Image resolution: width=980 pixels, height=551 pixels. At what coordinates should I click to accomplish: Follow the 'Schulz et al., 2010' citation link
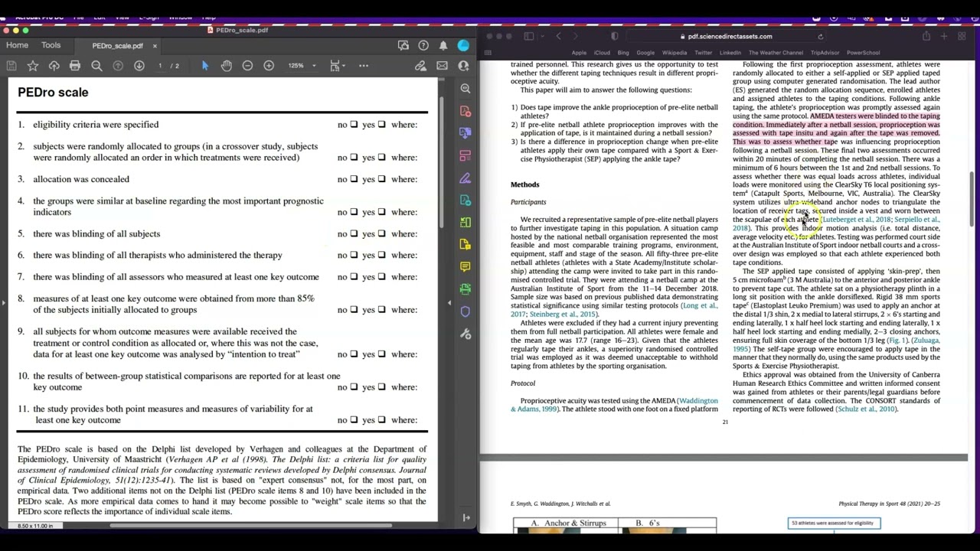(x=865, y=409)
